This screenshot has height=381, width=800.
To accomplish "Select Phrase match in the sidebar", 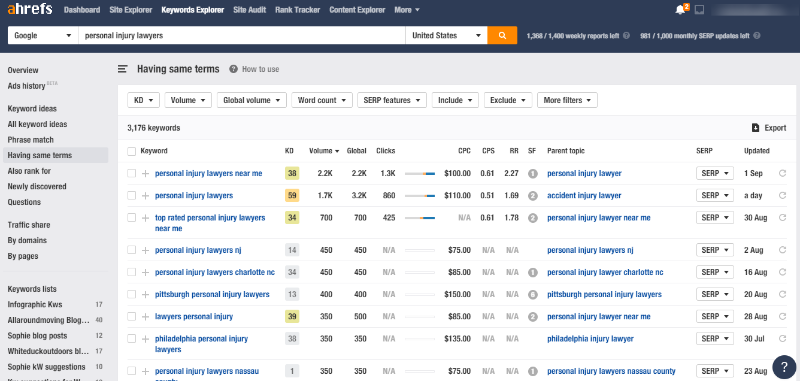I will pyautogui.click(x=31, y=140).
